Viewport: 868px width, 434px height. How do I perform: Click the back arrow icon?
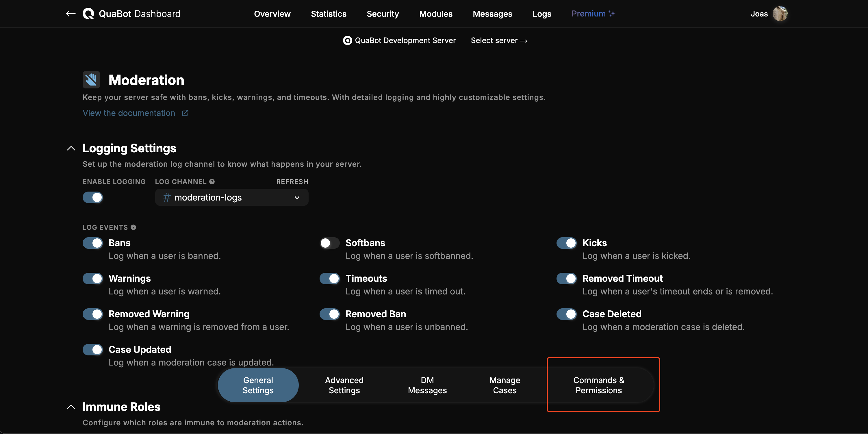71,14
